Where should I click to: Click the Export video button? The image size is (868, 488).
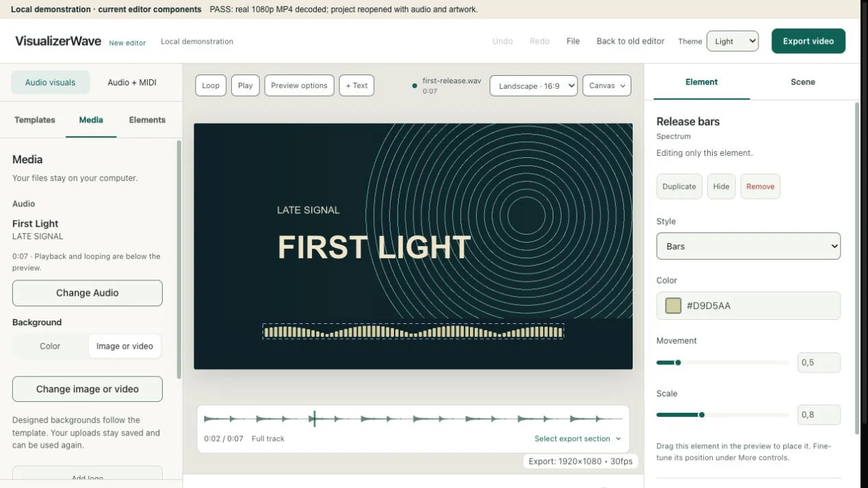[x=808, y=41]
